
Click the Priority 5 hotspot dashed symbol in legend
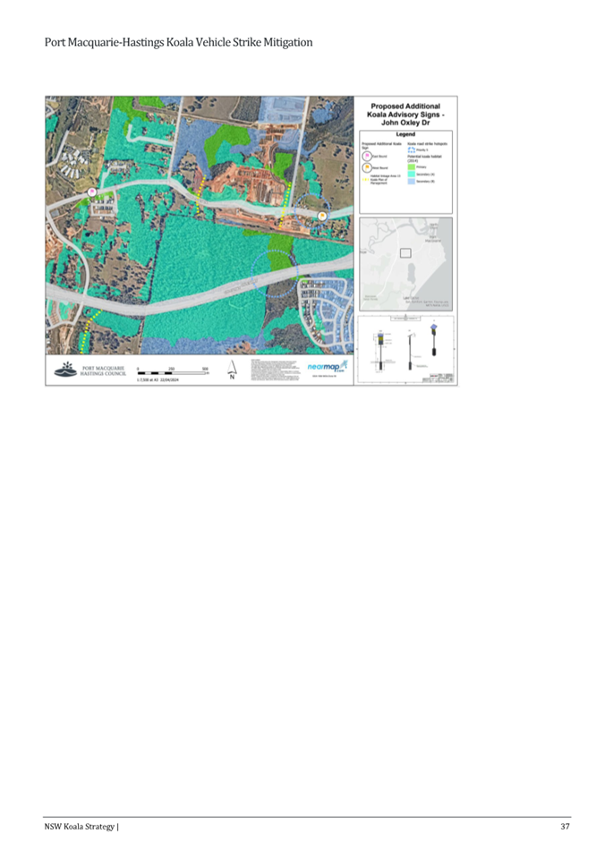coord(412,150)
